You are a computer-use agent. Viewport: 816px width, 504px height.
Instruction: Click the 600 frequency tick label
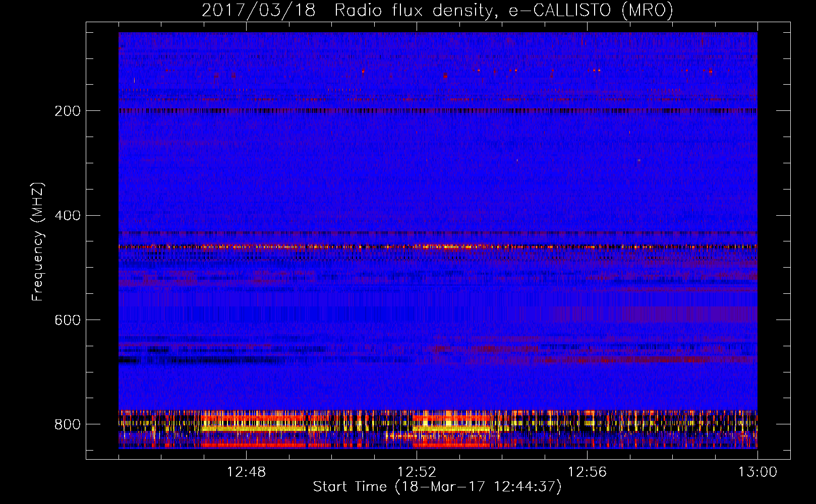(x=68, y=320)
